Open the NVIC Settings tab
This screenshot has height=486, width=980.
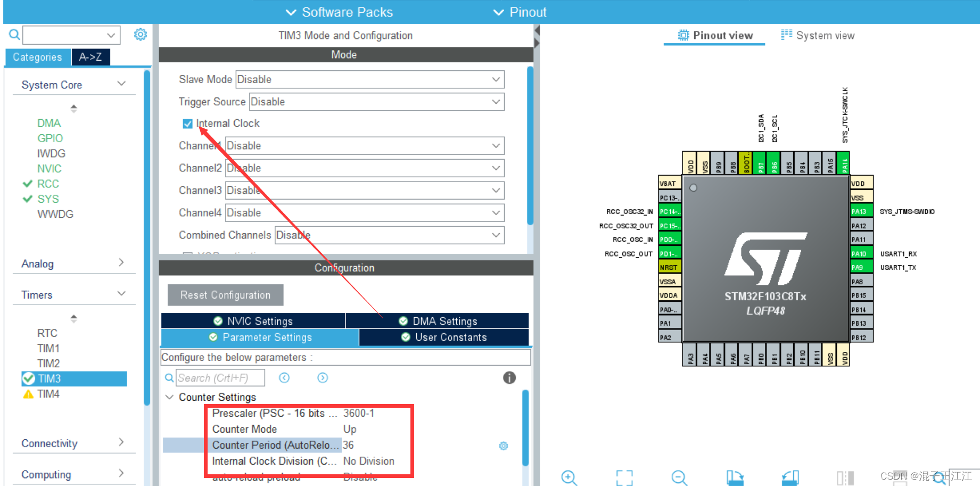click(253, 321)
